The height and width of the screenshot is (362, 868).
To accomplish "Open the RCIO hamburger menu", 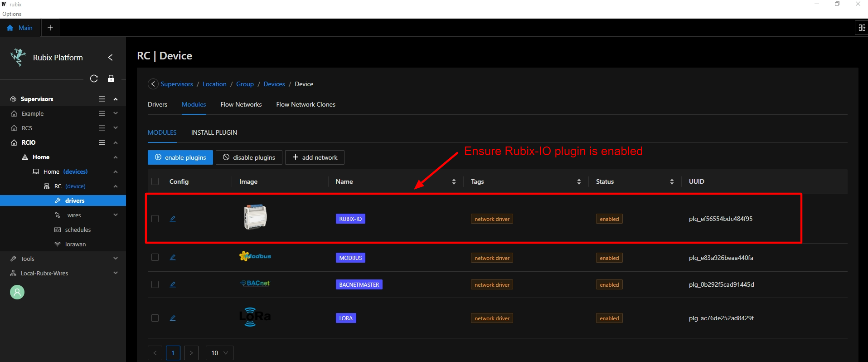I will [102, 142].
